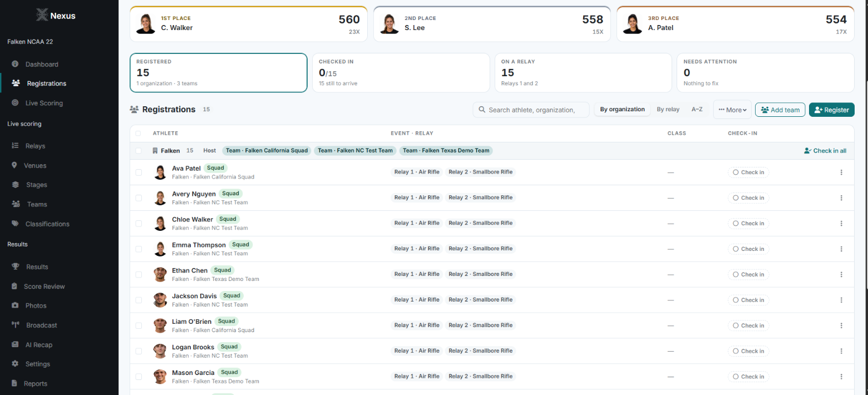The height and width of the screenshot is (395, 868).
Task: Select the Registrations people icon in sidebar
Action: click(16, 83)
